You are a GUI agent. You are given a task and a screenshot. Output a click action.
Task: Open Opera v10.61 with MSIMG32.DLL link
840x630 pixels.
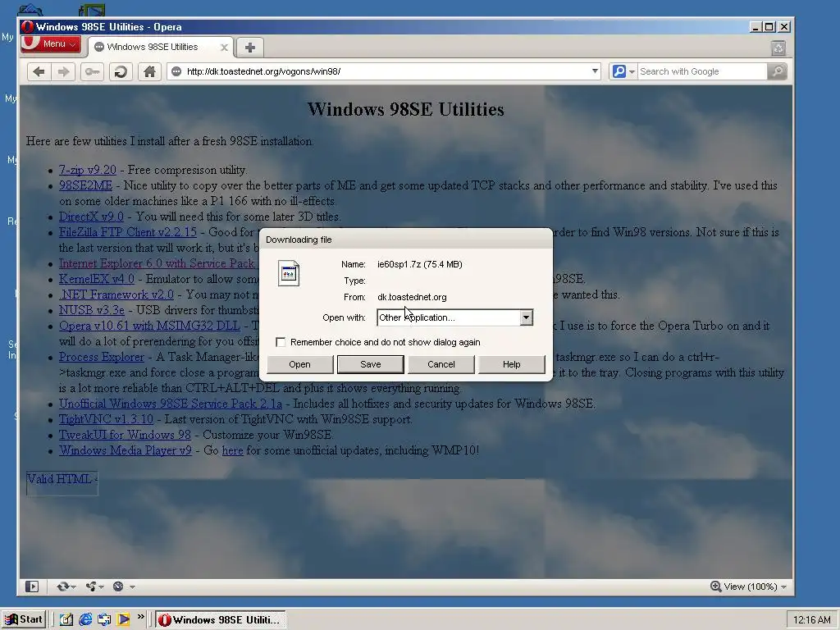[149, 325]
